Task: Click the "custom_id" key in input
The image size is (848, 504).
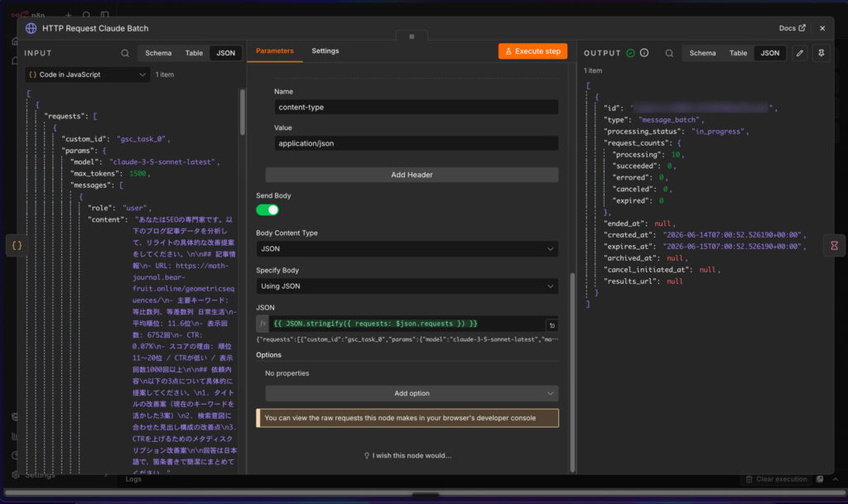Action: click(x=84, y=139)
